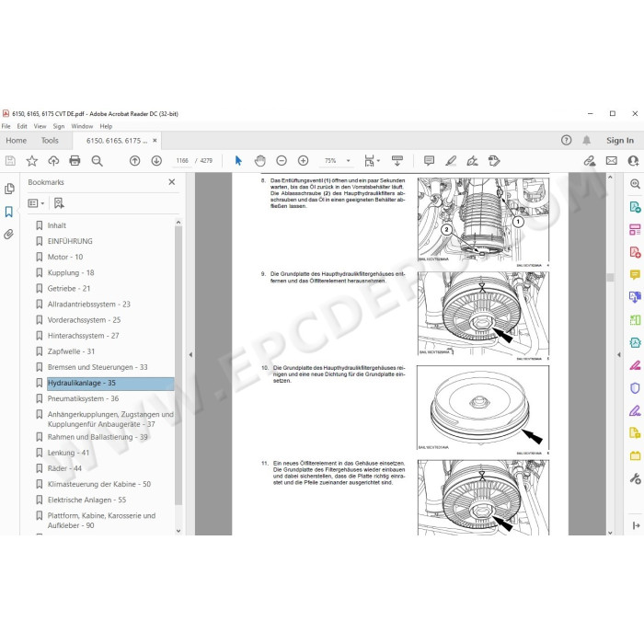Select the highlight text pen tool
The height and width of the screenshot is (644, 644).
pos(451,161)
